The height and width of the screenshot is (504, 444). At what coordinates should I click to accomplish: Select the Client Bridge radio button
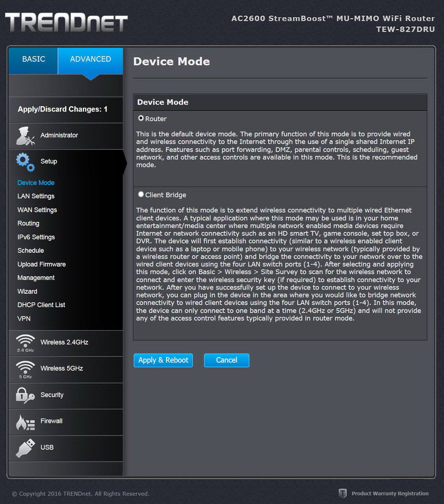pos(141,194)
